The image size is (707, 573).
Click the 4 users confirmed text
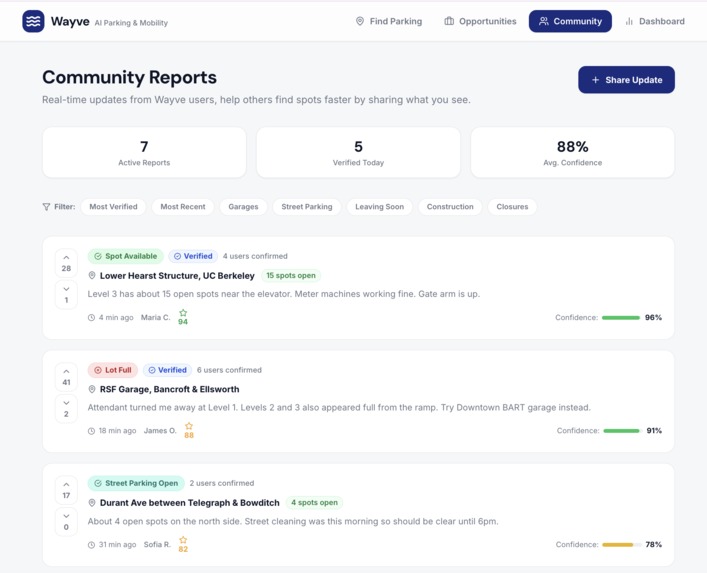coord(255,256)
